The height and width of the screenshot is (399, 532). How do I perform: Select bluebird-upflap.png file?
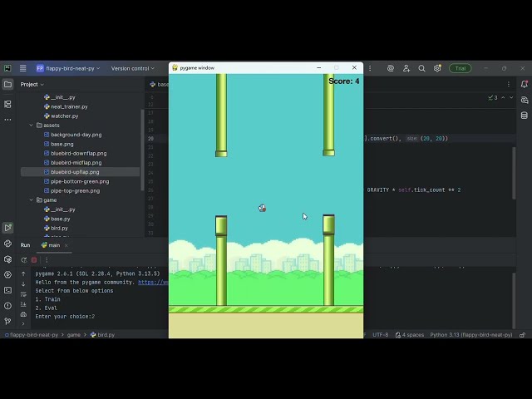[71, 172]
